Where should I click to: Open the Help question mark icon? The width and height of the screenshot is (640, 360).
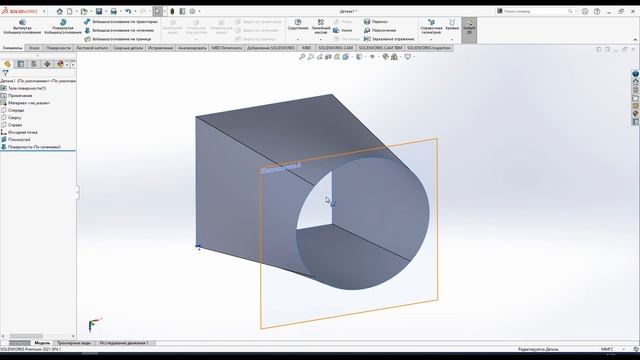point(597,11)
